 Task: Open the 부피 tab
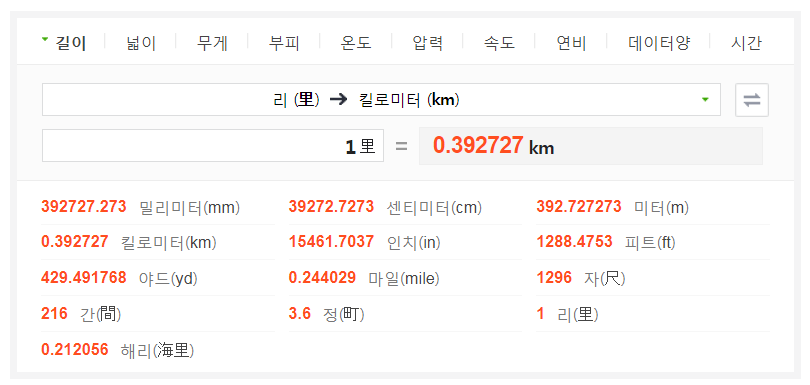[284, 43]
